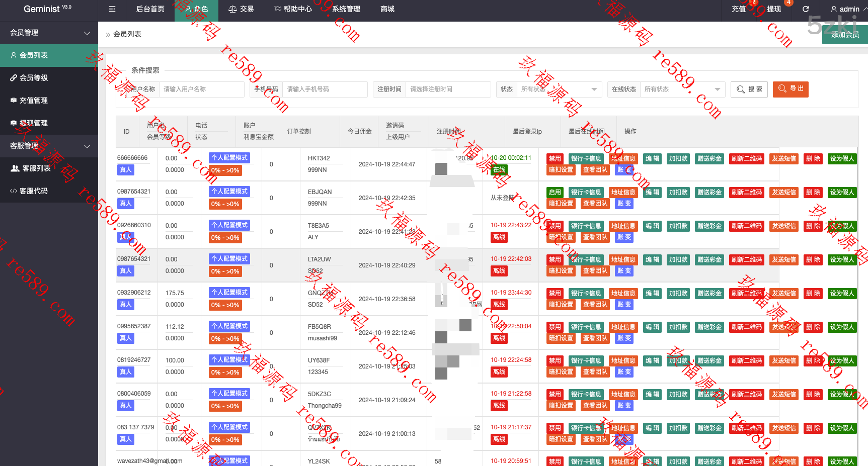Click the 搜索 button with magnifier icon
868x466 pixels.
click(749, 89)
